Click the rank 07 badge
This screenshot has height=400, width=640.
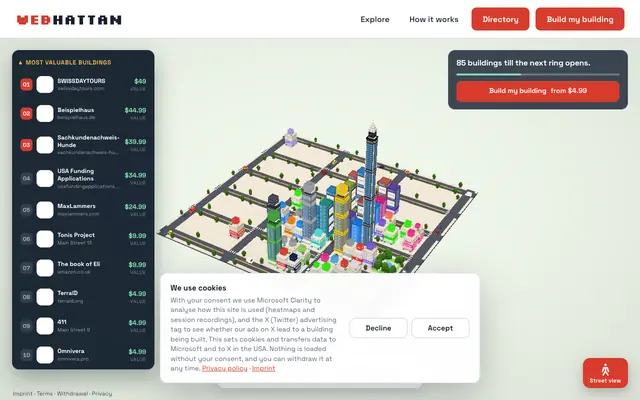pyautogui.click(x=27, y=268)
